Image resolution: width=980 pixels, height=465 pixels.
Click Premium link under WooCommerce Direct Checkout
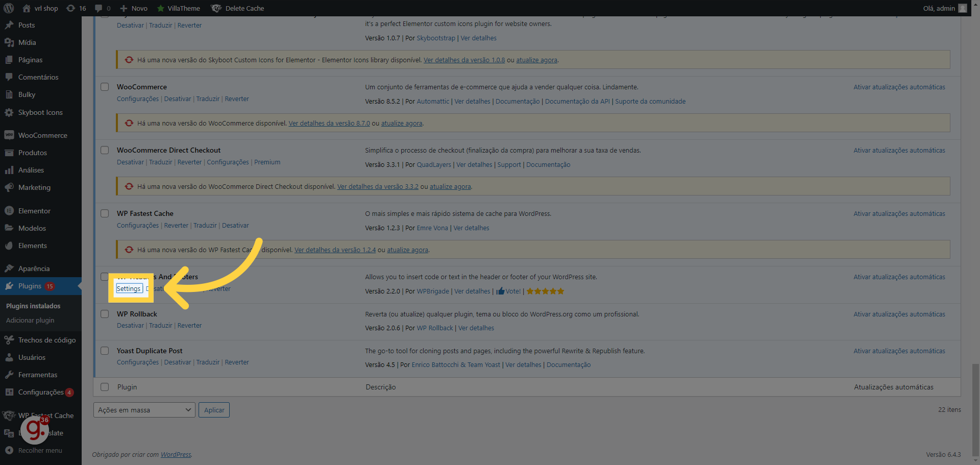click(267, 162)
